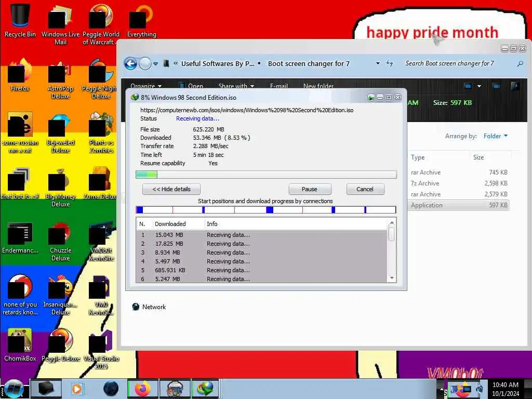This screenshot has width=532, height=399.
Task: Select Big Money Deluxe desktop icon
Action: 60,187
